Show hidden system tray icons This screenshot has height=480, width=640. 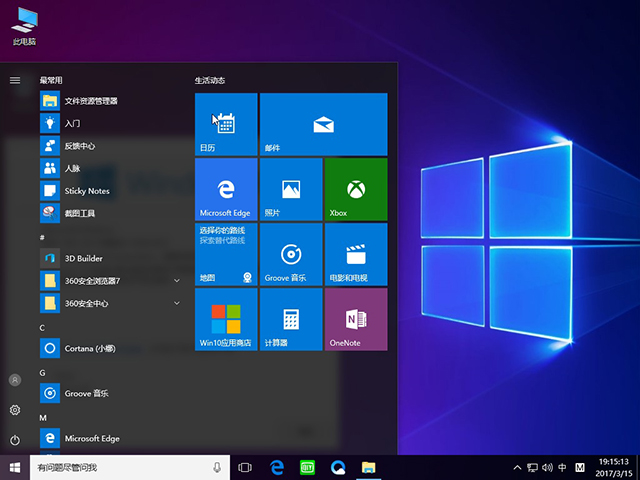517,468
